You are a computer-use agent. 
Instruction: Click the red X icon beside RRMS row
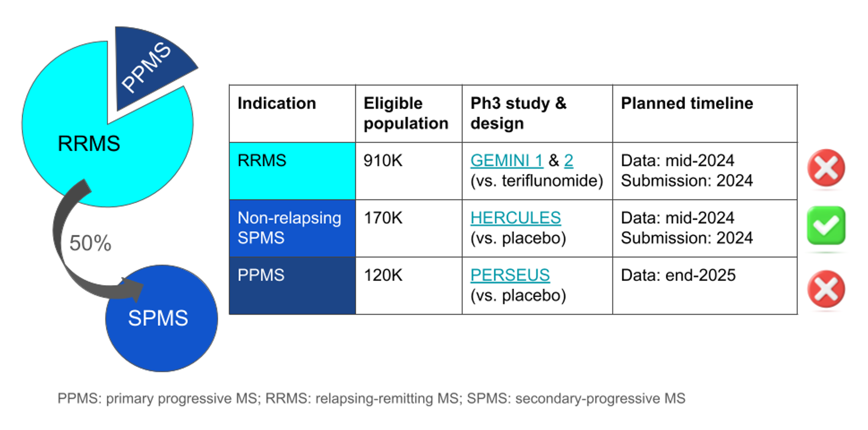[x=826, y=168]
